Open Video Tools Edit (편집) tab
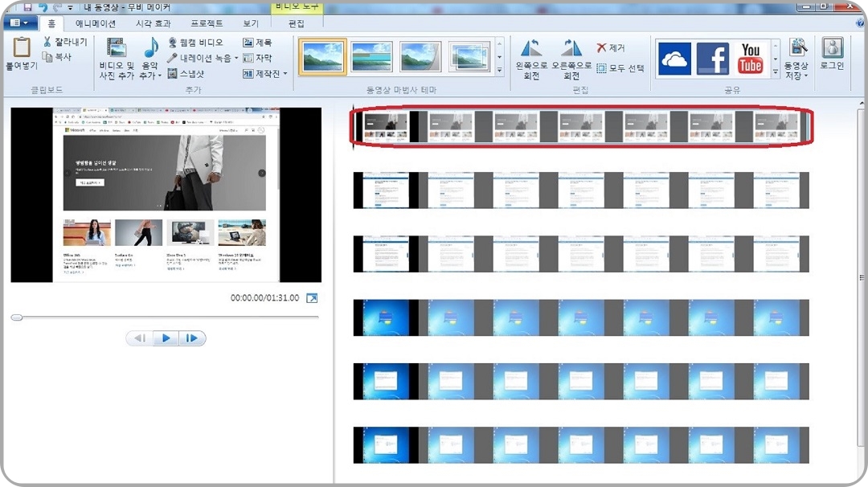 pos(296,23)
